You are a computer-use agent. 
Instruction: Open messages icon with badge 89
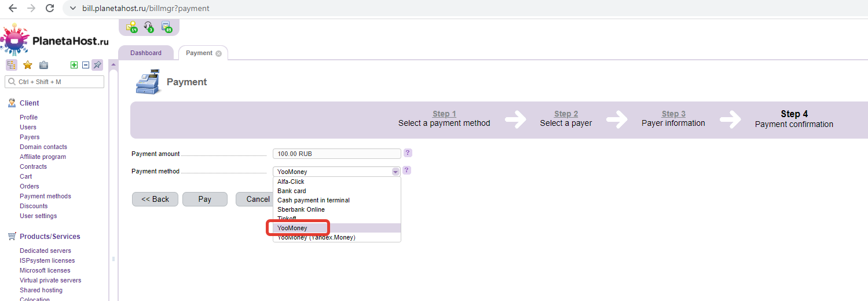[x=167, y=27]
